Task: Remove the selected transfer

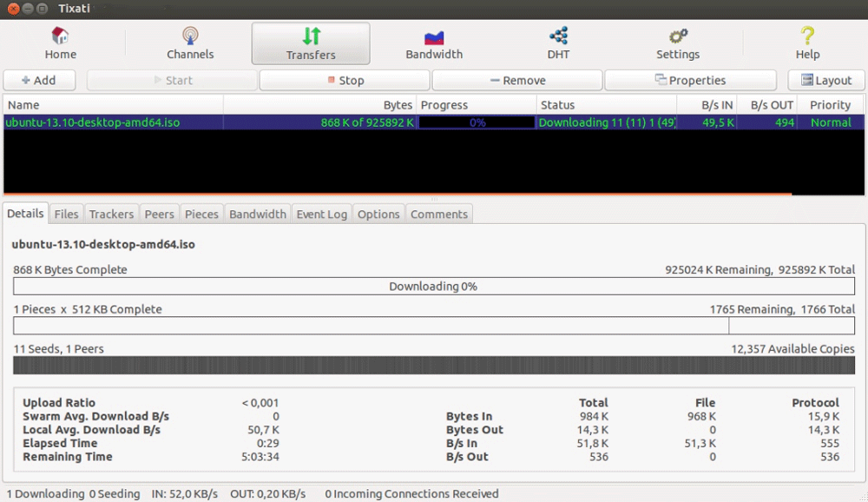Action: [517, 81]
